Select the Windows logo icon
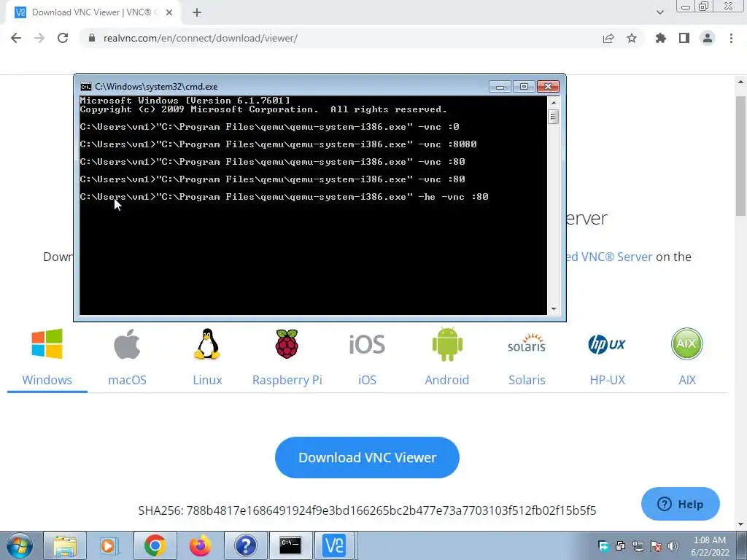747x560 pixels. tap(47, 344)
